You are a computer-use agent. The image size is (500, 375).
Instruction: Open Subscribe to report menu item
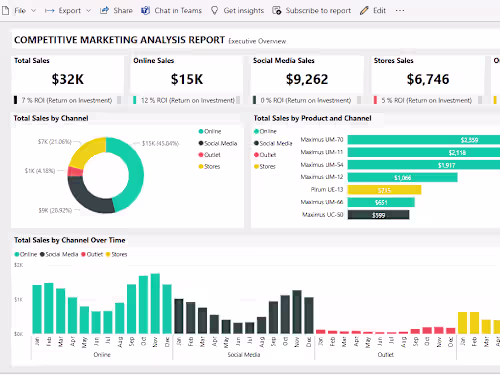311,11
